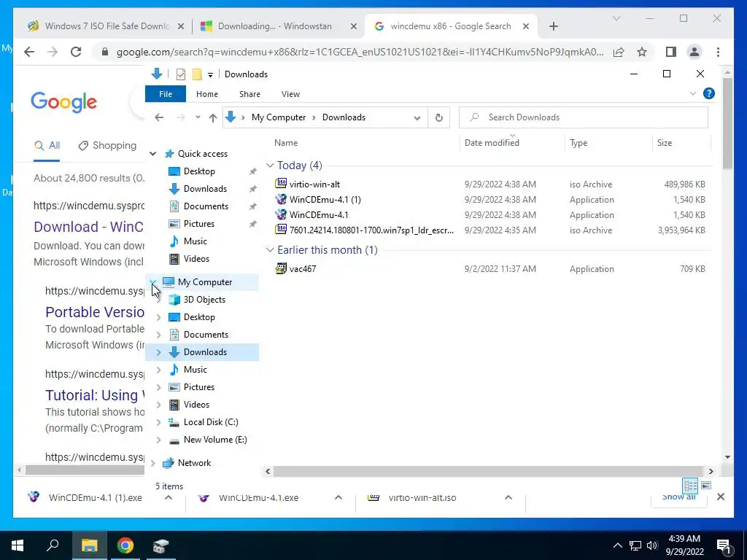Click Explorer horizontal scrollbar
Image resolution: width=747 pixels, height=560 pixels.
(x=488, y=471)
